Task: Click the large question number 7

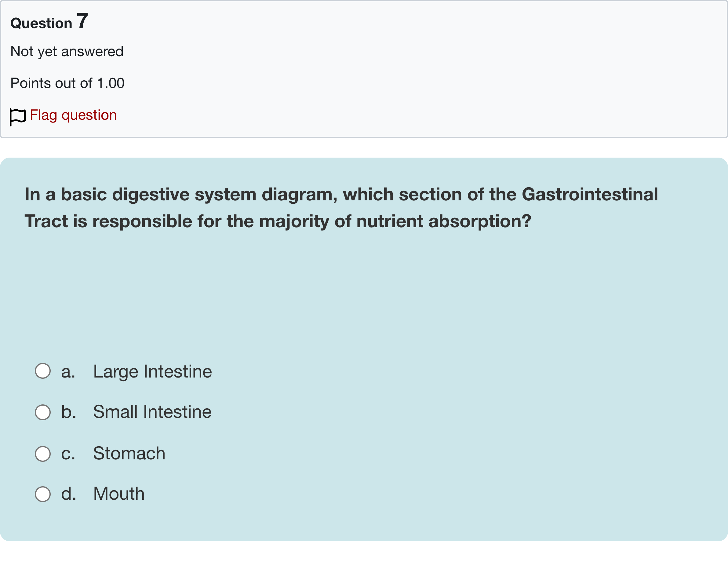Action: [82, 21]
